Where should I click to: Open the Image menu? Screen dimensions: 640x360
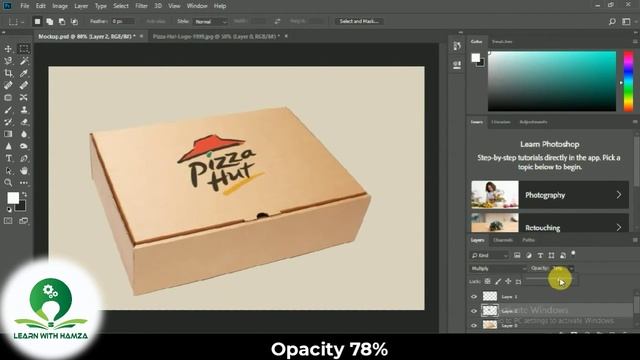point(60,6)
